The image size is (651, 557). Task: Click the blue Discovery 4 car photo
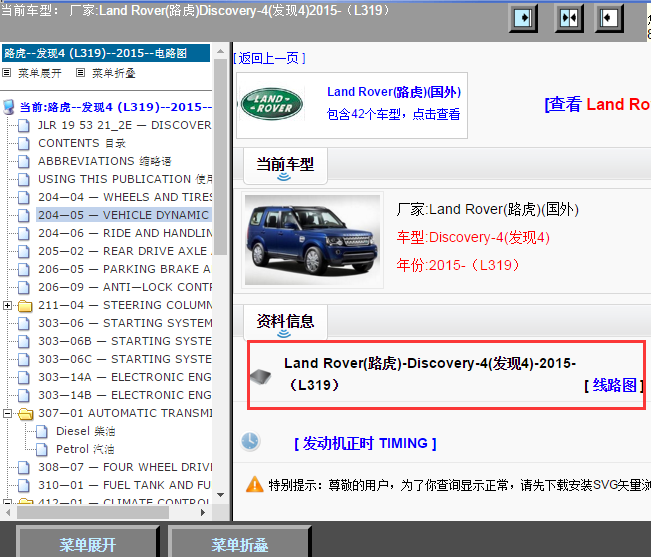click(312, 240)
